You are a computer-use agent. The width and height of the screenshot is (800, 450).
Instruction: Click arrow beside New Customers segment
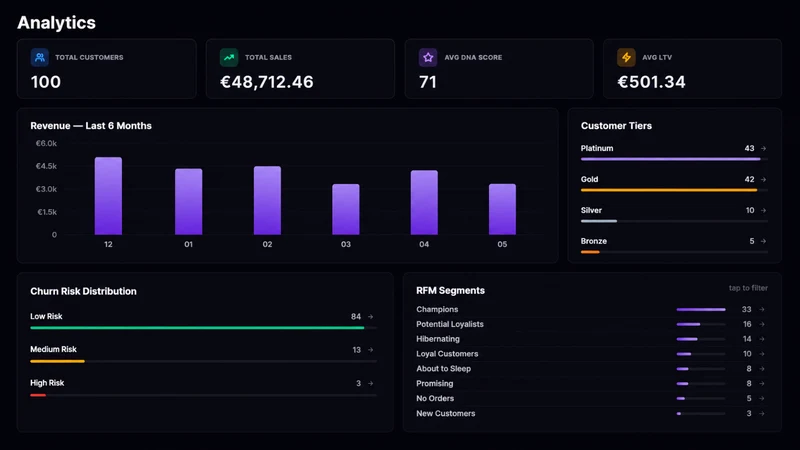point(761,413)
